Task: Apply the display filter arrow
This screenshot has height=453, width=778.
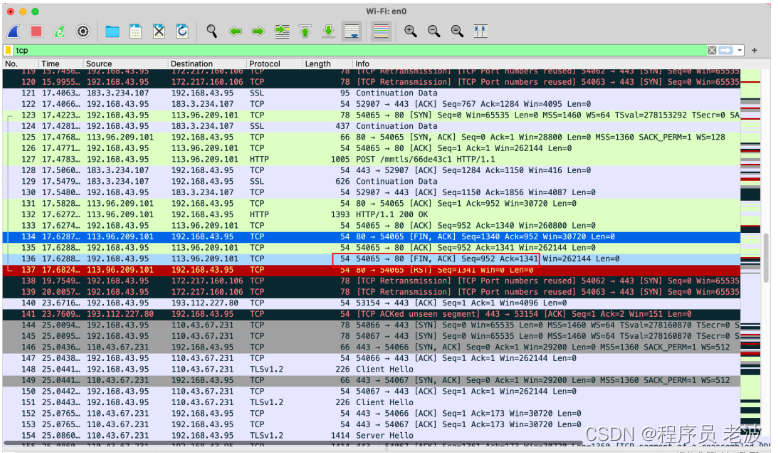Action: tap(726, 50)
